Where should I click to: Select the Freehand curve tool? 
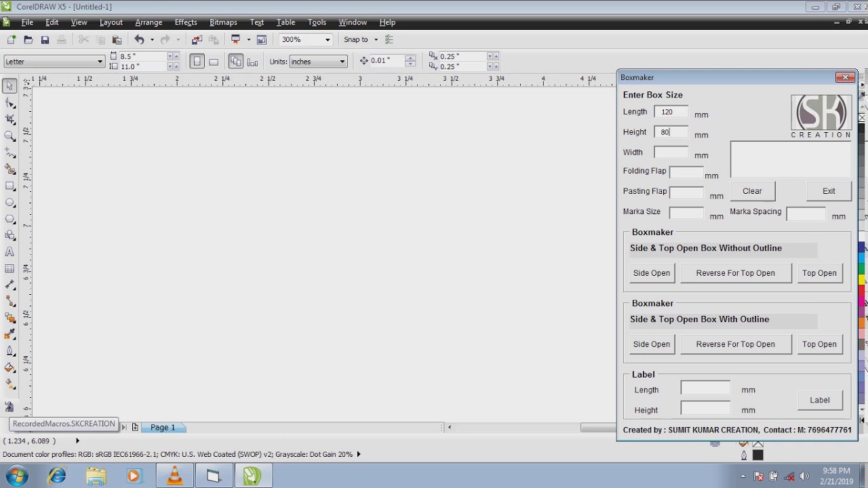[9, 152]
